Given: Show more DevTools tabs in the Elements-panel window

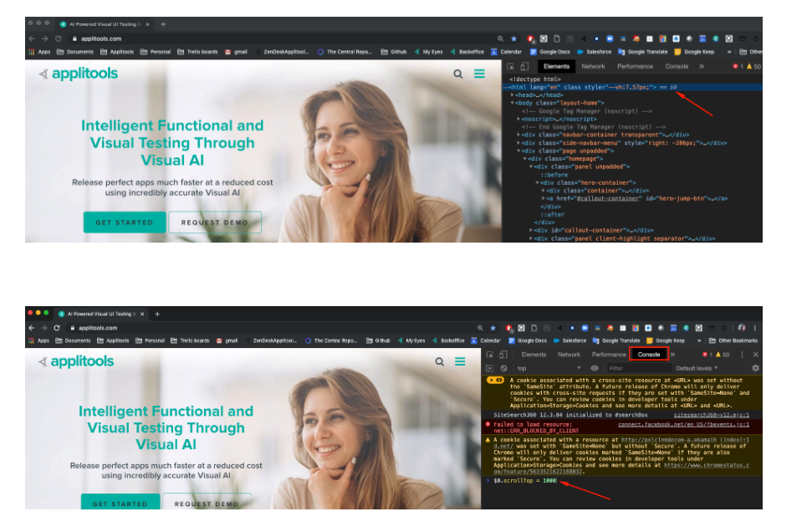Looking at the screenshot, I should (702, 66).
